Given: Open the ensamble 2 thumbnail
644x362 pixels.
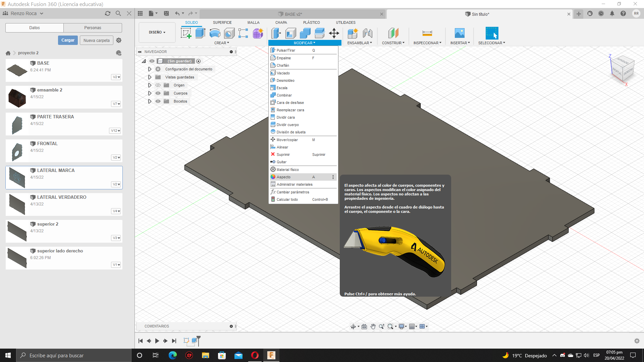Looking at the screenshot, I should point(17,98).
